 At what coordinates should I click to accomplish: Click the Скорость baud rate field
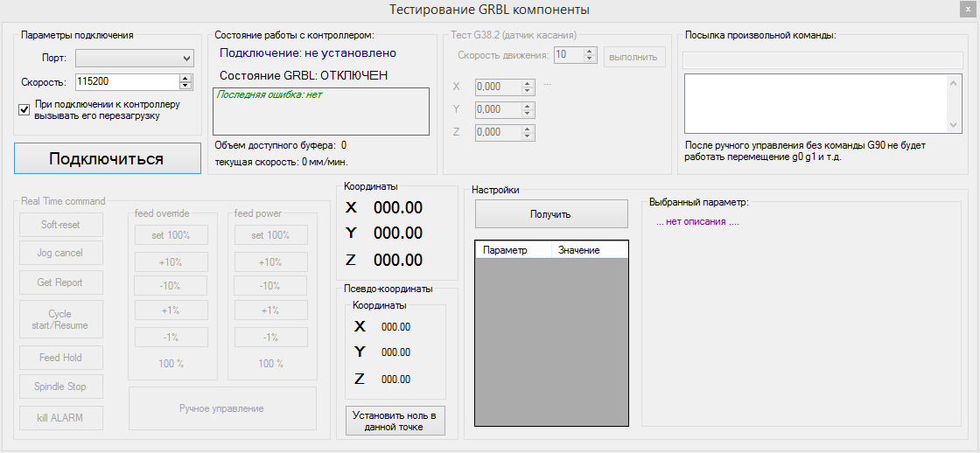click(127, 82)
